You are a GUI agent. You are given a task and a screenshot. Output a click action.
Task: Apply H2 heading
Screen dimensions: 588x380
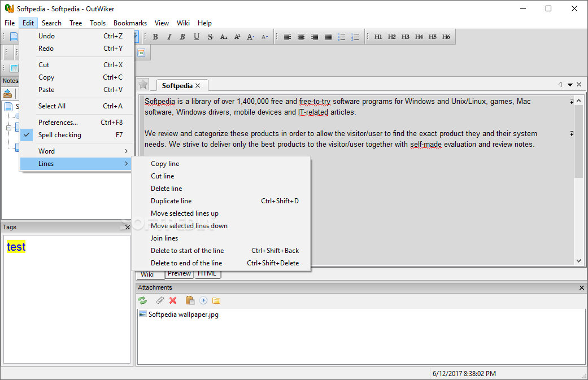[391, 37]
